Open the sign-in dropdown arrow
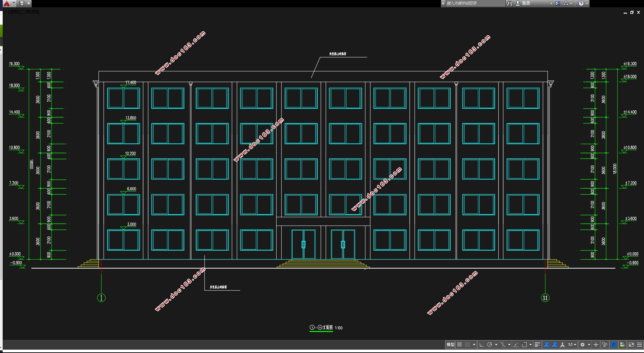The height and width of the screenshot is (353, 644). point(551,3)
